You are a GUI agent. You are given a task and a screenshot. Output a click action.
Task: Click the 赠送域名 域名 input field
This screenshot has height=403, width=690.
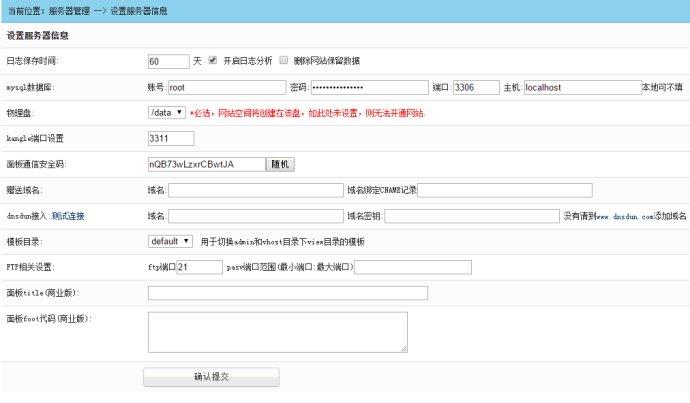[x=256, y=190]
